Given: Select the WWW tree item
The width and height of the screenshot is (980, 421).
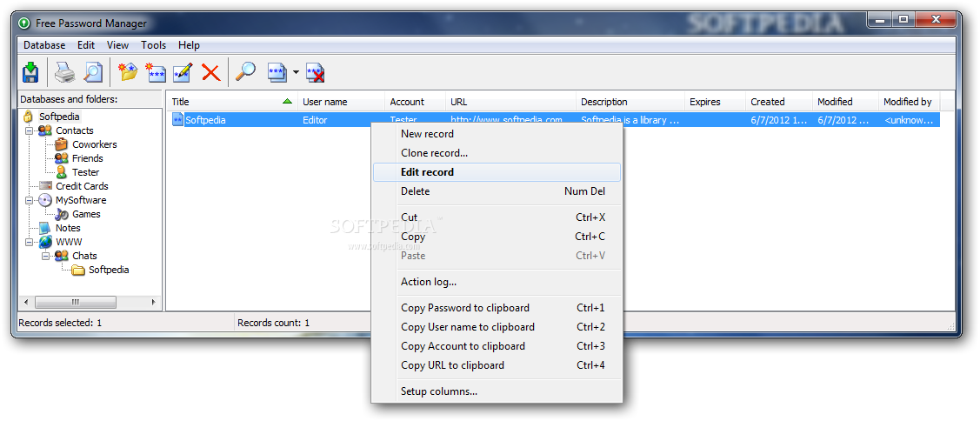Looking at the screenshot, I should (69, 242).
